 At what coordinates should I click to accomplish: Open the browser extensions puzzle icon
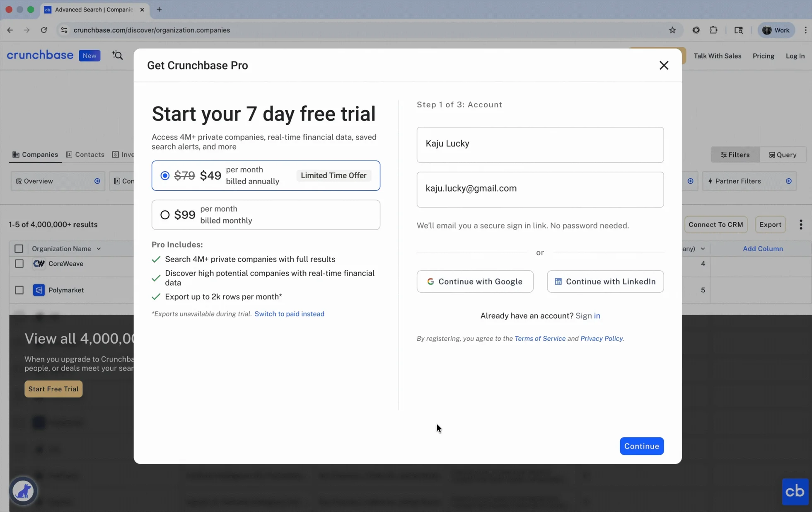(713, 30)
